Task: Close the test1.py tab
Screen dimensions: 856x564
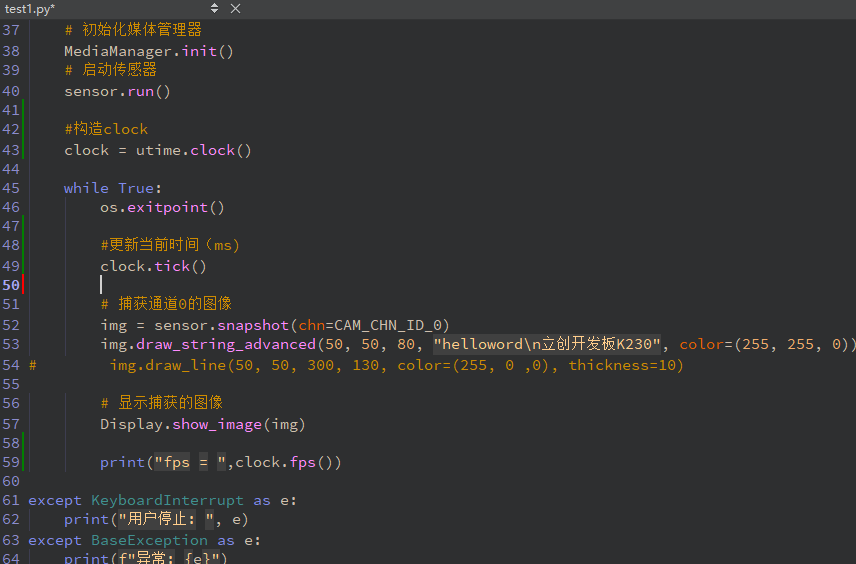Action: point(235,8)
